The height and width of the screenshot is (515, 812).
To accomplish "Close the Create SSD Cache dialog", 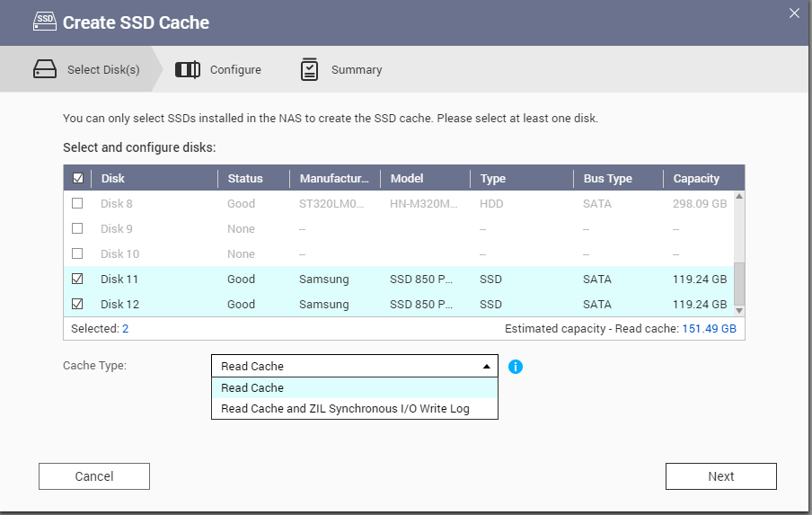I will click(x=794, y=13).
